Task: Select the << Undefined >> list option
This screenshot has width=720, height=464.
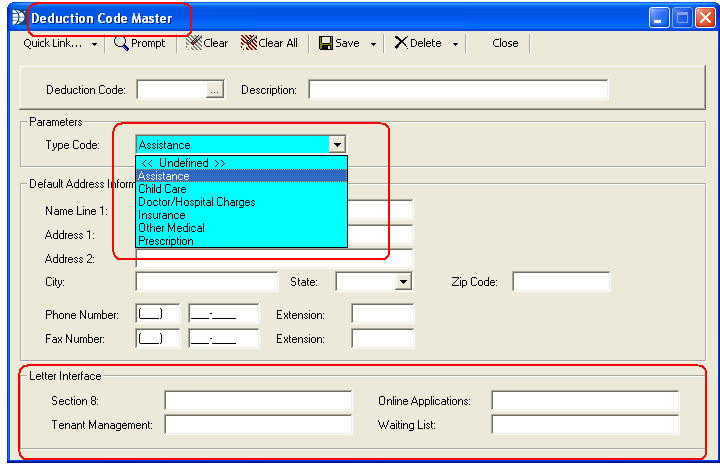Action: tap(182, 163)
